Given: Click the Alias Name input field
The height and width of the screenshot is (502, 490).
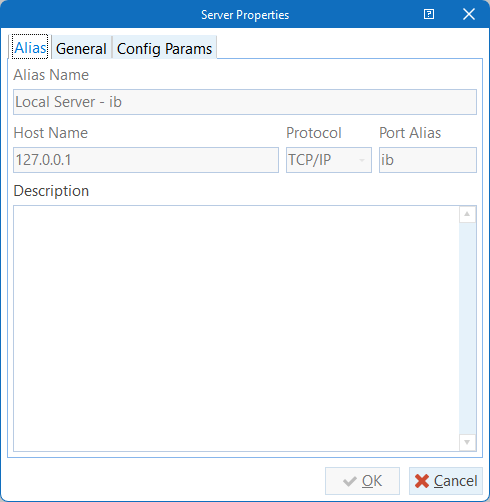Looking at the screenshot, I should (x=245, y=102).
